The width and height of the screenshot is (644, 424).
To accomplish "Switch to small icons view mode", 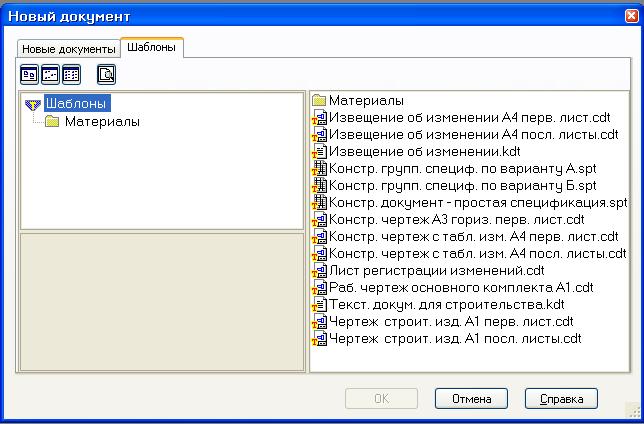I will pos(50,75).
